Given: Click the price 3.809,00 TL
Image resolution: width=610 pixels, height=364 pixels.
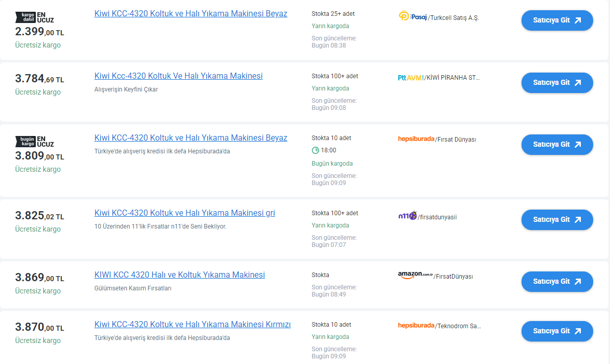Looking at the screenshot, I should point(39,155).
